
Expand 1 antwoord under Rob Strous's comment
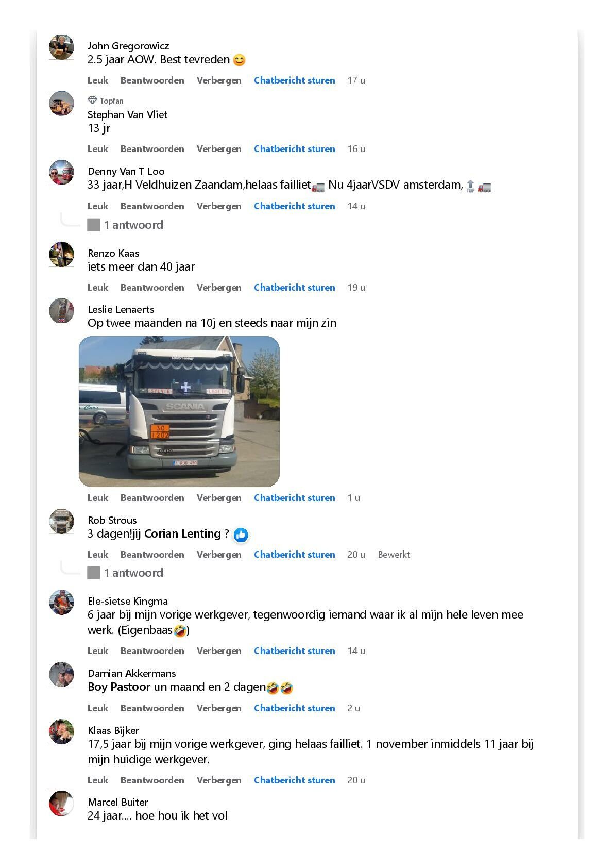(x=133, y=573)
